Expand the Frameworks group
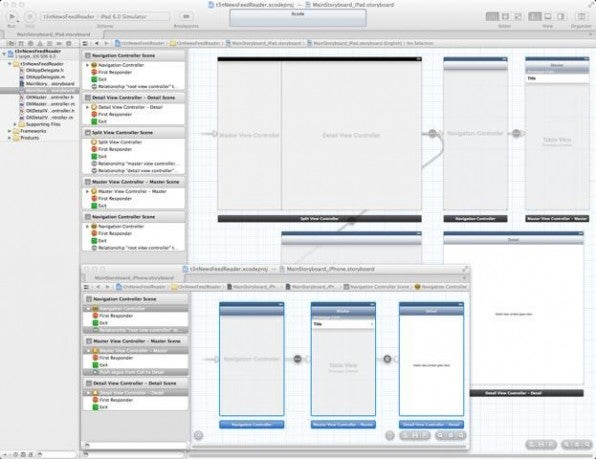This screenshot has width=596, height=459. pos(10,131)
